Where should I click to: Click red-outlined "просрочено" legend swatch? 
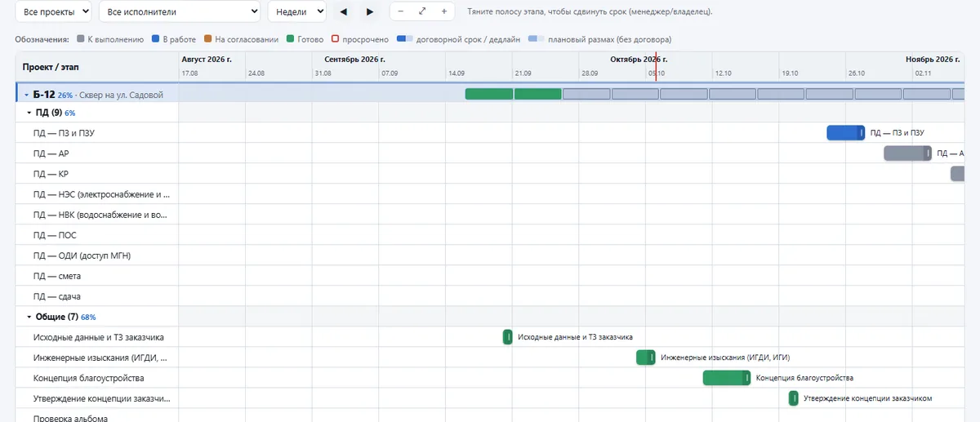[x=336, y=38]
